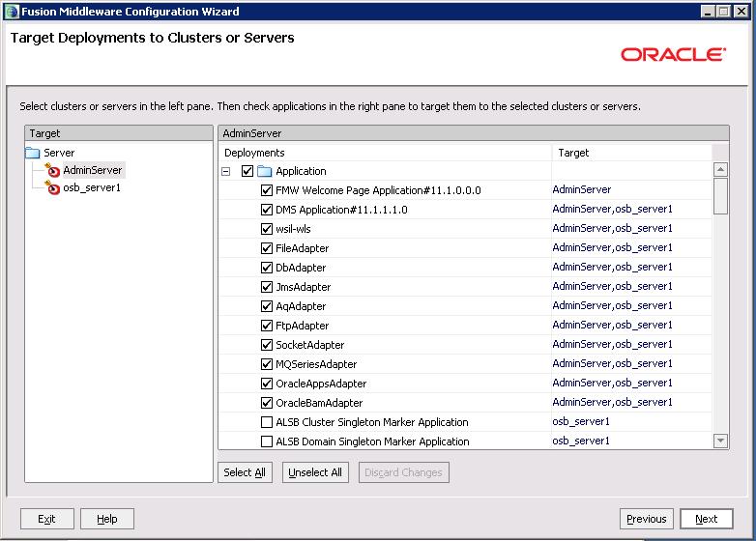This screenshot has width=756, height=541.
Task: Click the DMS Application#11.1.1.1.0 label
Action: [341, 210]
